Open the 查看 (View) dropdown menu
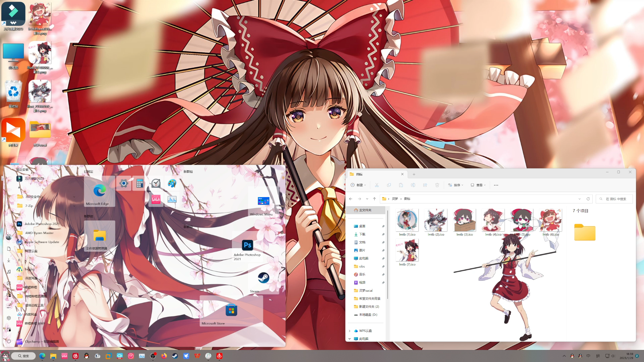Image resolution: width=644 pixels, height=362 pixels. coord(478,185)
